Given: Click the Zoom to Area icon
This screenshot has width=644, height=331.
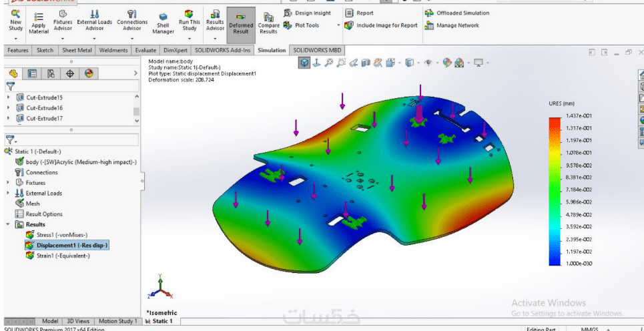Looking at the screenshot, I should 340,63.
